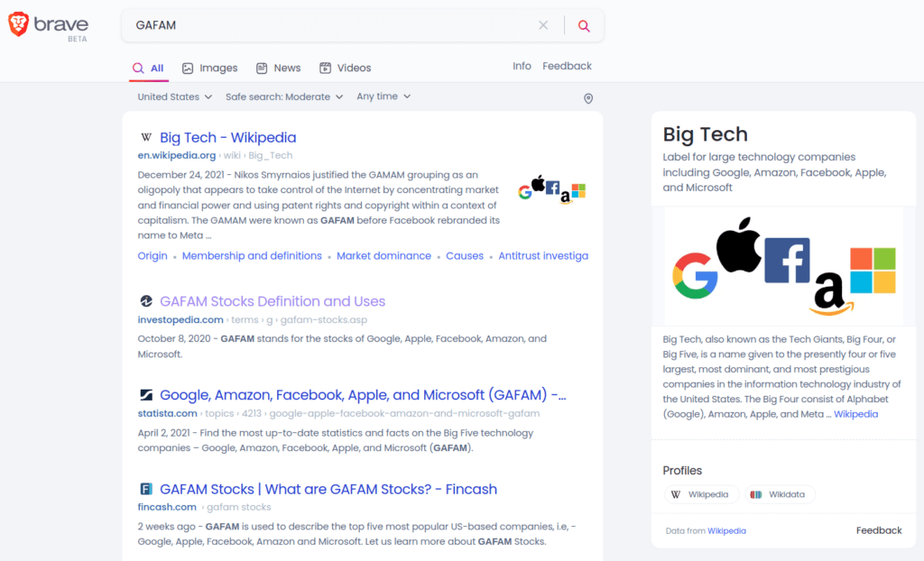Follow the Data from Wikipedia link
The width and height of the screenshot is (924, 561).
tap(726, 531)
